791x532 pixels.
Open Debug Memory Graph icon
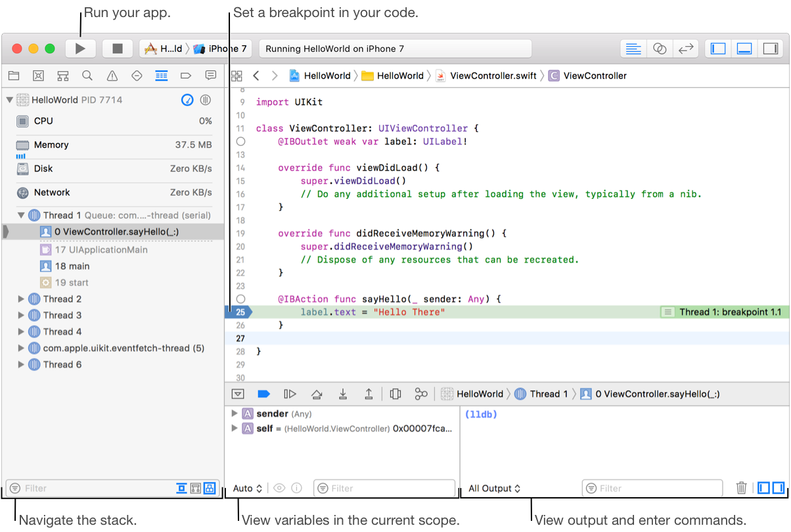pyautogui.click(x=421, y=394)
